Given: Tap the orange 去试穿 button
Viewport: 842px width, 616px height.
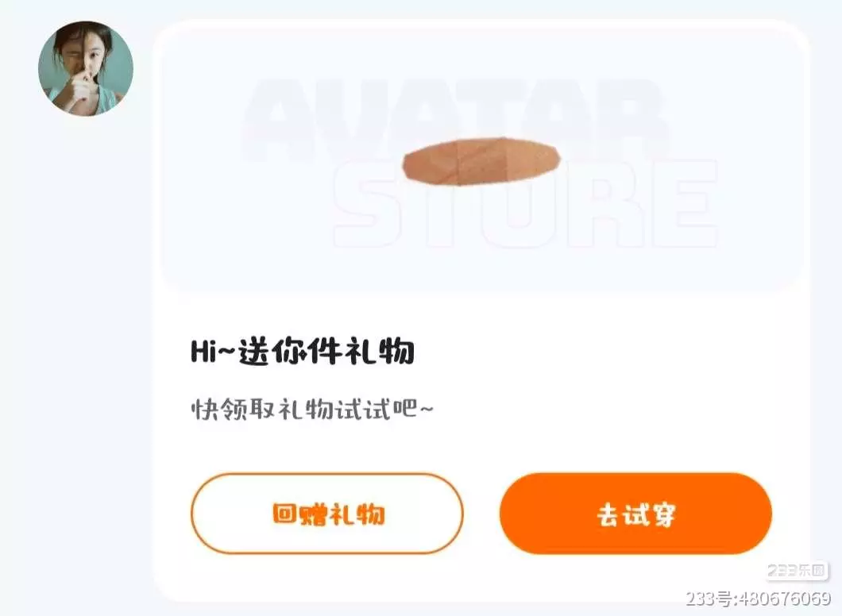Looking at the screenshot, I should coord(635,514).
